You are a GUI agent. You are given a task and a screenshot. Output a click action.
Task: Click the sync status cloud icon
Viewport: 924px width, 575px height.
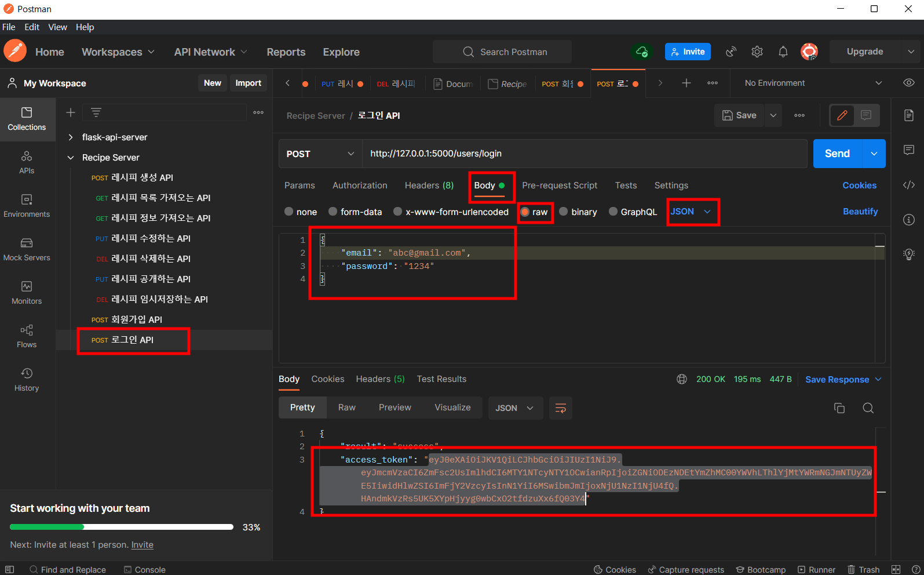click(x=642, y=52)
